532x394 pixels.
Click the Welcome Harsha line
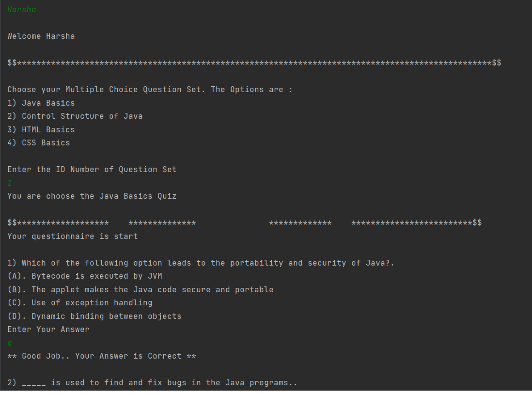pos(41,36)
